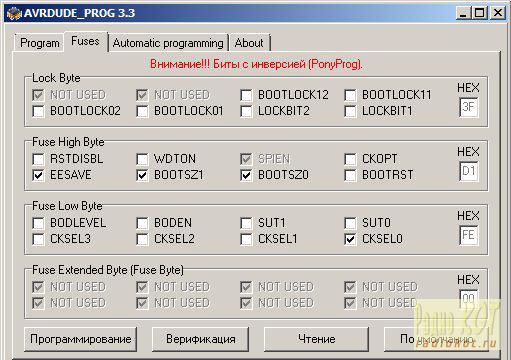The image size is (511, 360).
Task: Toggle the CKOPT fuse checkbox
Action: [350, 159]
